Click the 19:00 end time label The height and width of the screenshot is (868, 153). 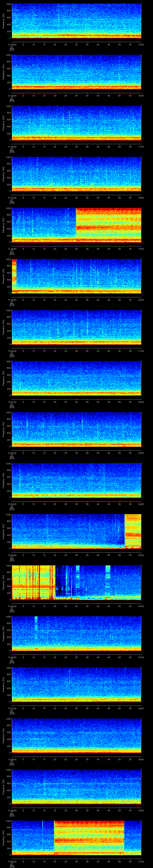[141, 249]
